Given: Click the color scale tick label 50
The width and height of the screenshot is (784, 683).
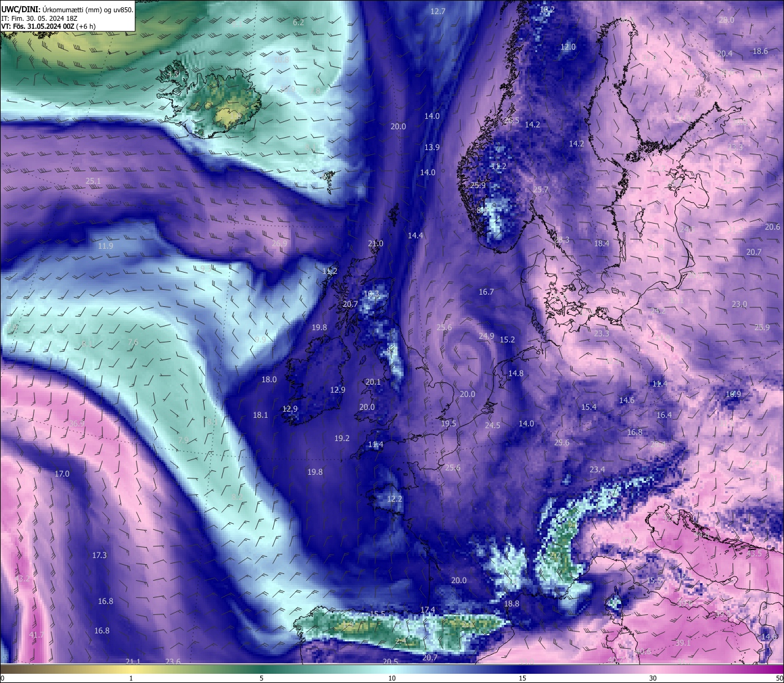Looking at the screenshot, I should point(778,678).
